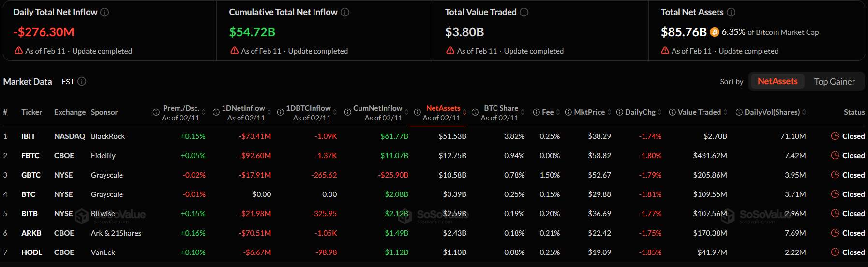This screenshot has height=267, width=868.
Task: Click info icon before Prem./Dsc. column
Action: pos(156,112)
